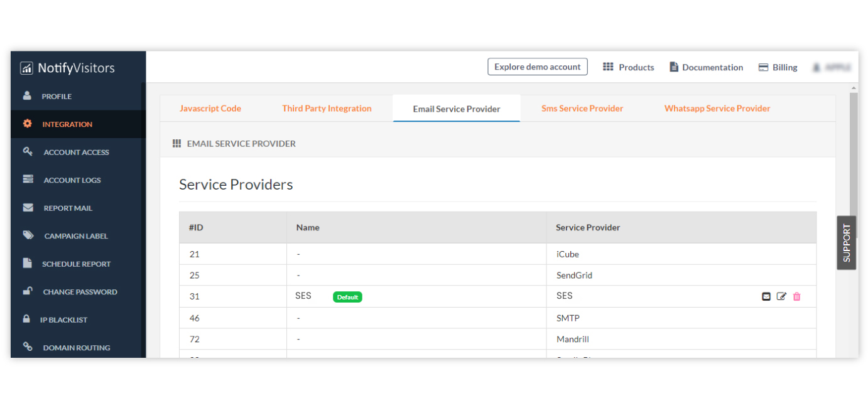Select the iCube provider cell
The width and height of the screenshot is (868, 408).
coord(568,254)
